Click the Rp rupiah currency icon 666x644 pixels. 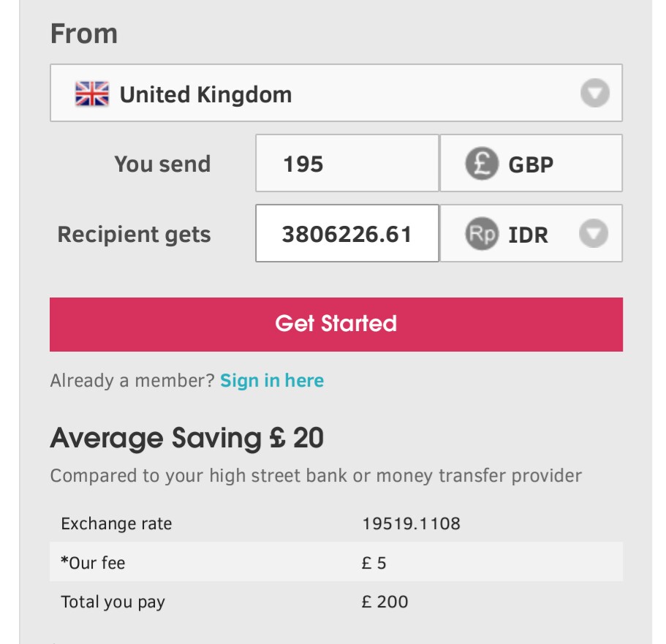482,234
